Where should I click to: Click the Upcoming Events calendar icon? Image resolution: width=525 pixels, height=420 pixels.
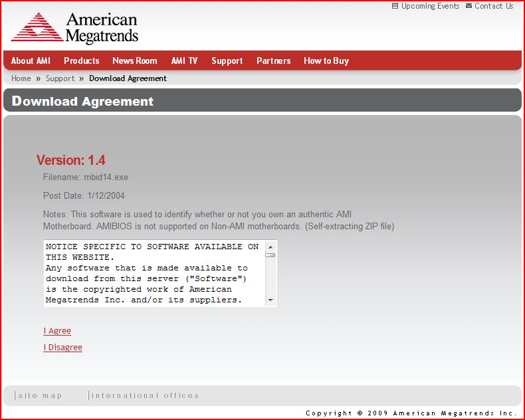pos(395,6)
